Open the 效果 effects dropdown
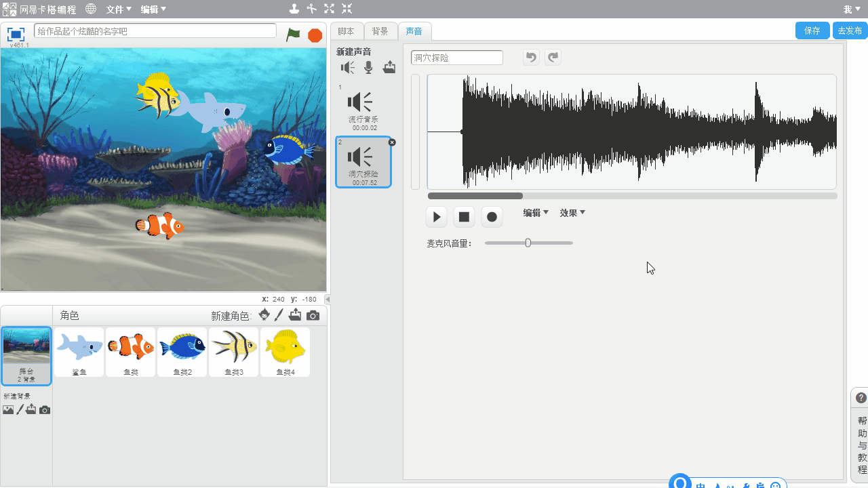The height and width of the screenshot is (488, 868). click(x=572, y=213)
